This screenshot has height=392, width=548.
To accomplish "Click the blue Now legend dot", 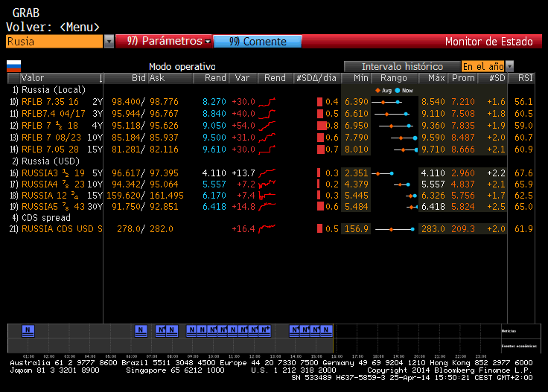I will pyautogui.click(x=398, y=91).
